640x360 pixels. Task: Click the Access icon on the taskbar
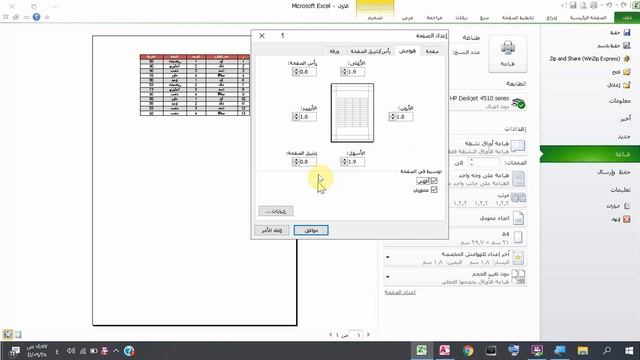pos(444,351)
